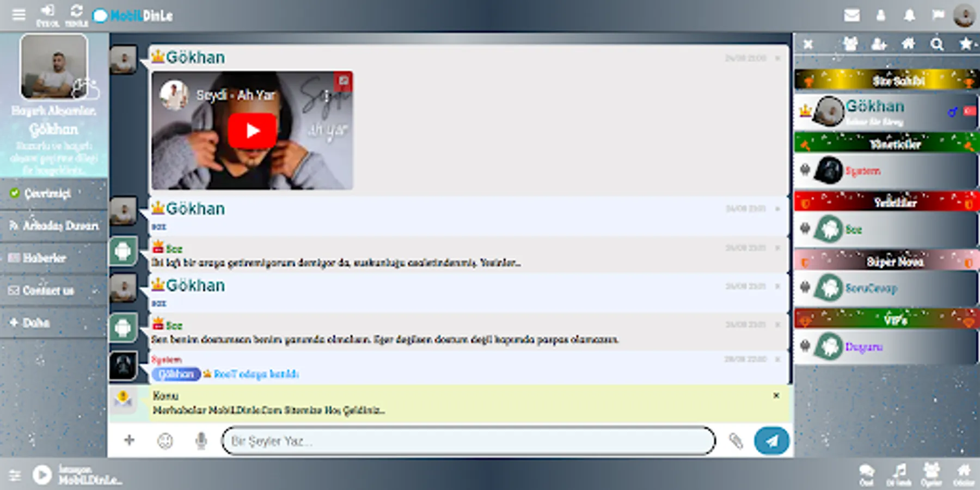This screenshot has width=980, height=490.
Task: Open private messages via the envelope icon
Action: point(852,15)
